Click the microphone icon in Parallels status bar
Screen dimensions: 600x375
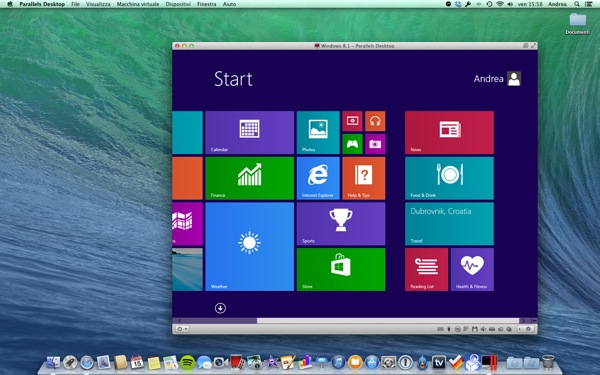[x=449, y=329]
